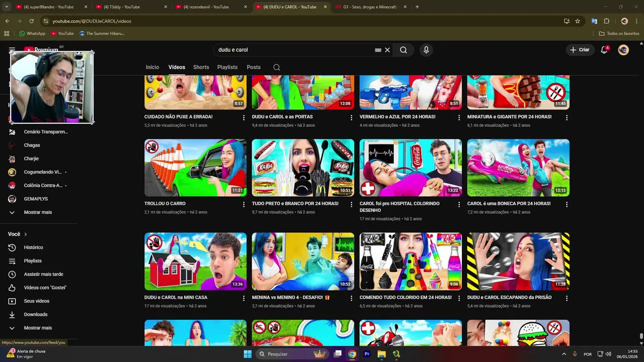The width and height of the screenshot is (644, 362).
Task: Open the Posts channel tab
Action: coord(254,67)
